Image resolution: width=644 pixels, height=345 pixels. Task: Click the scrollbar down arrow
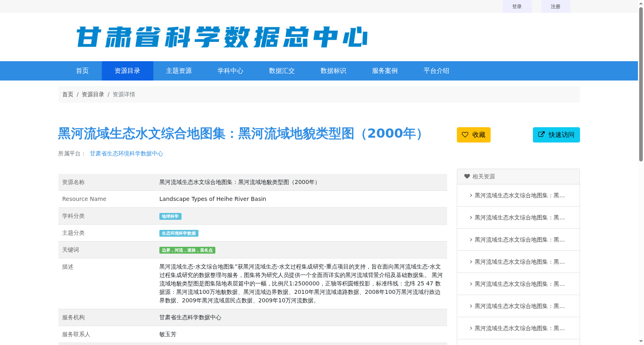641,341
